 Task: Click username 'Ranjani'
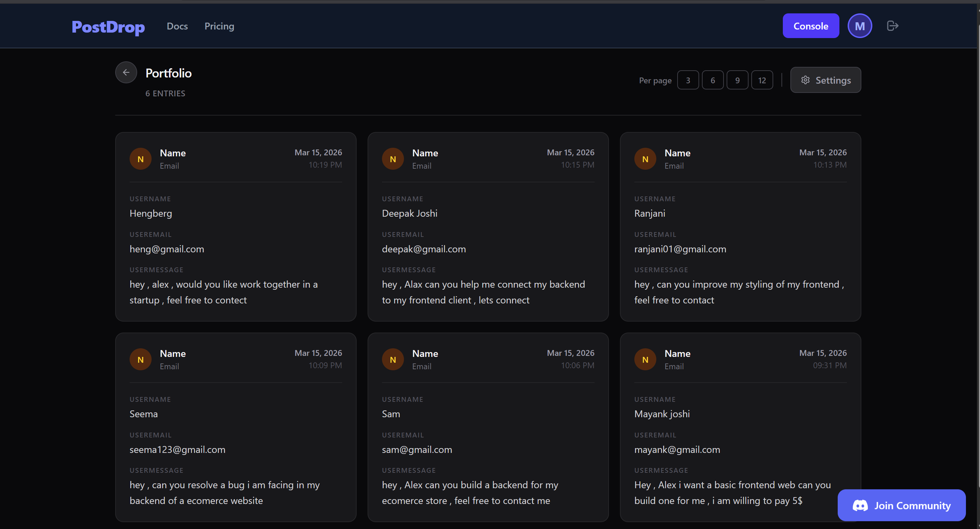tap(649, 214)
